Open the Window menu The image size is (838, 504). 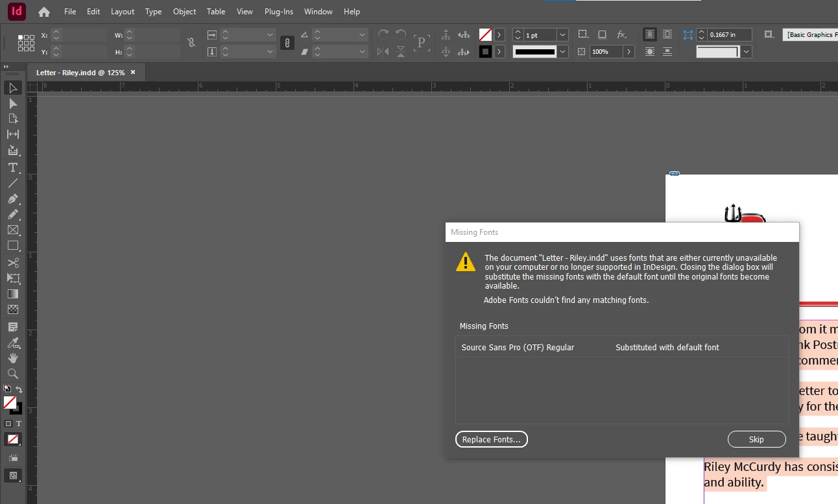(318, 12)
